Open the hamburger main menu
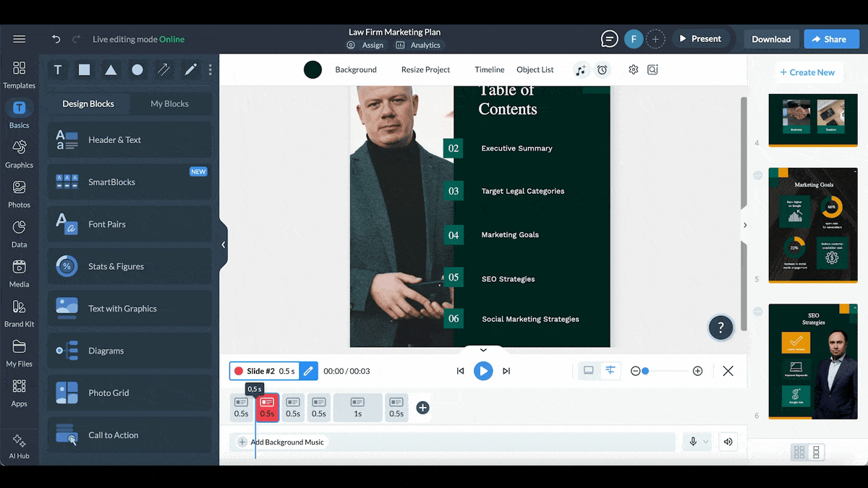This screenshot has width=868, height=488. (x=20, y=39)
